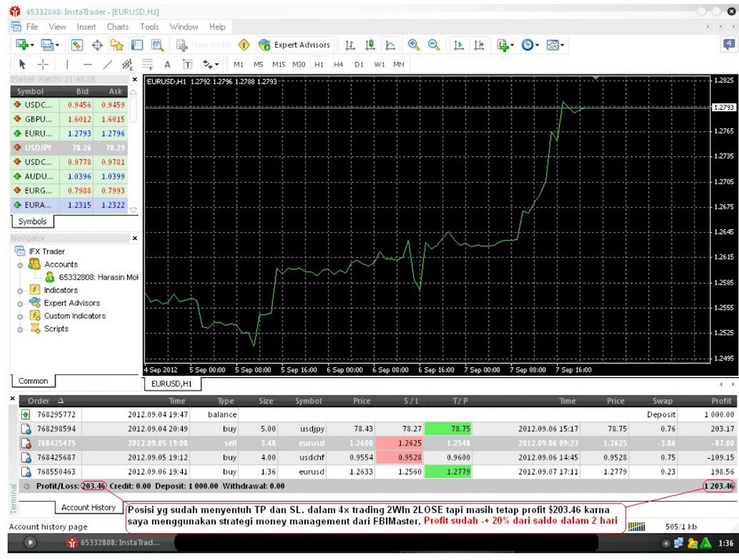Open the Charts menu
Image resolution: width=739 pixels, height=560 pixels.
click(x=118, y=27)
